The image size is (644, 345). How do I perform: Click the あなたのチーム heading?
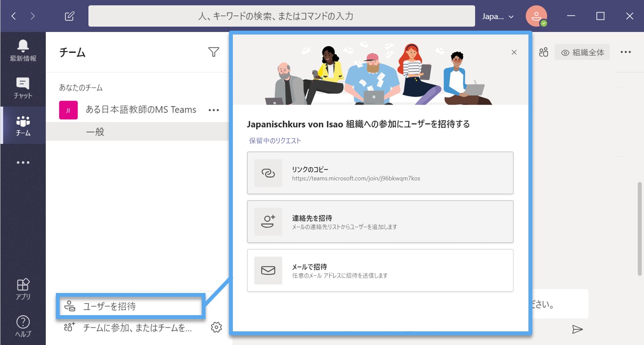pos(81,88)
